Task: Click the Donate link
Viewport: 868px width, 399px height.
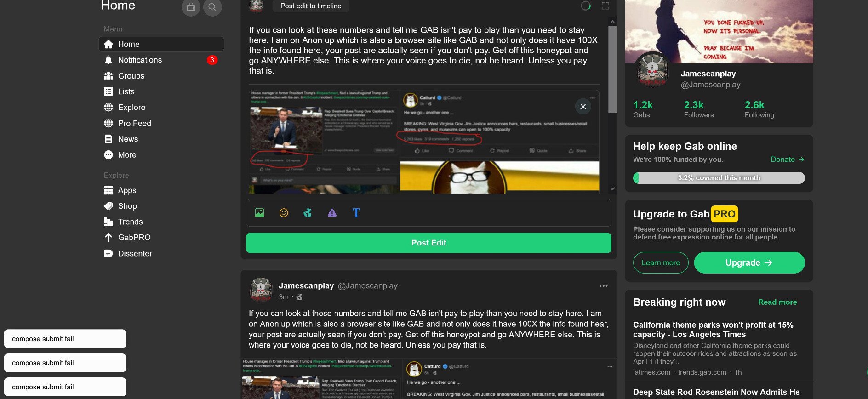Action: coord(787,160)
